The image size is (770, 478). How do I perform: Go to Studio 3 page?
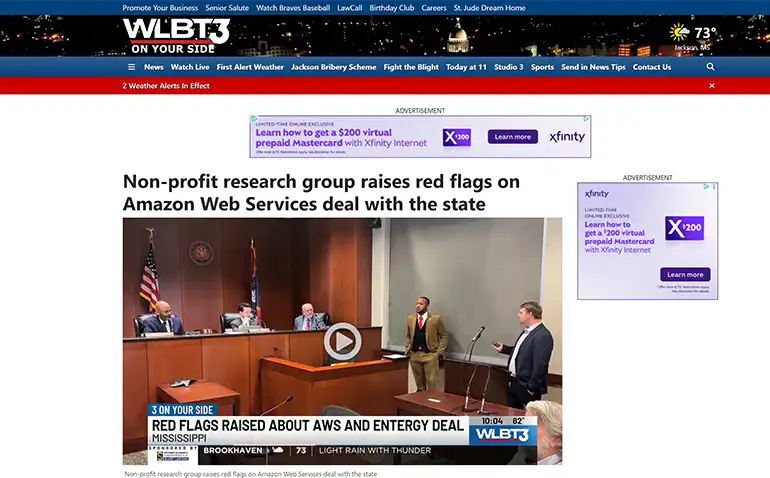(508, 67)
